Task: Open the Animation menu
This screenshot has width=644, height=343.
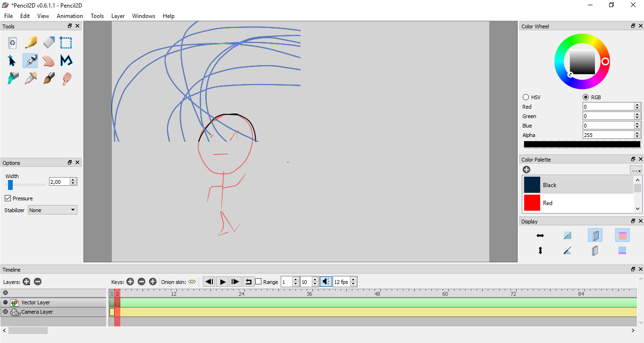Action: [69, 16]
